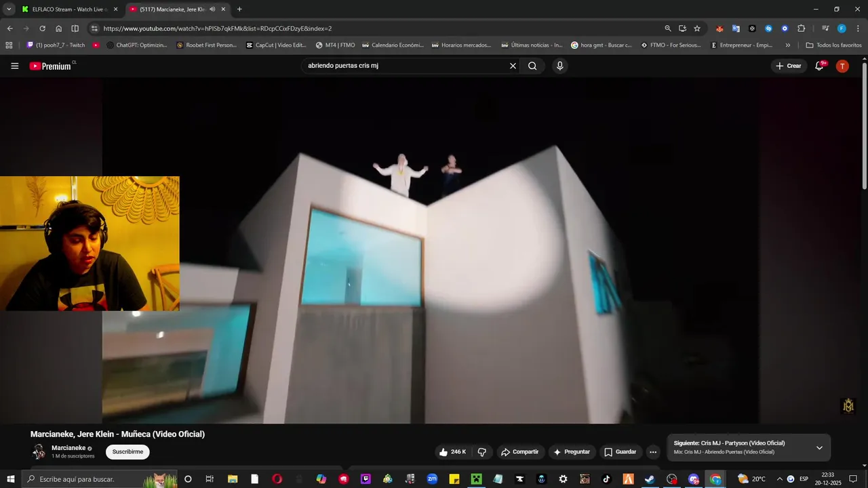Expand the Siguiente playlist panel chevron
Image resolution: width=868 pixels, height=488 pixels.
(x=819, y=448)
